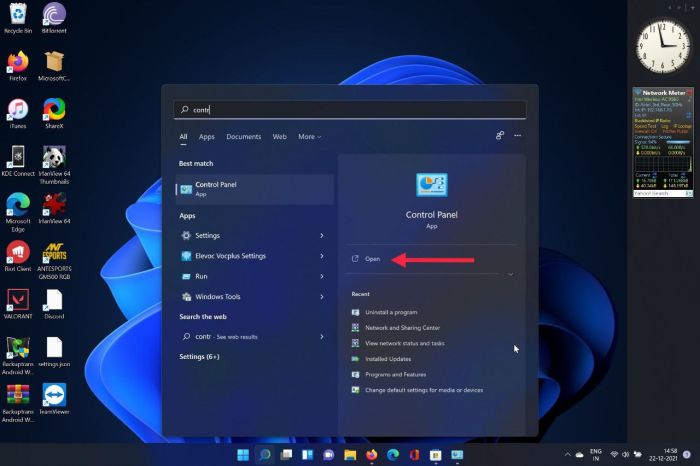Open the Run app result

tap(254, 276)
